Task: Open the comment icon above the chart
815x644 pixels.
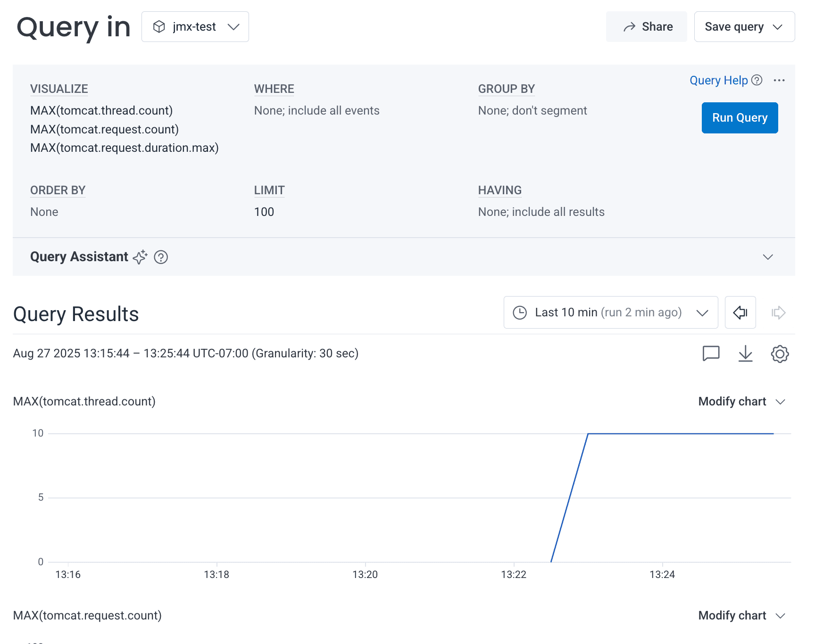Action: pos(711,353)
